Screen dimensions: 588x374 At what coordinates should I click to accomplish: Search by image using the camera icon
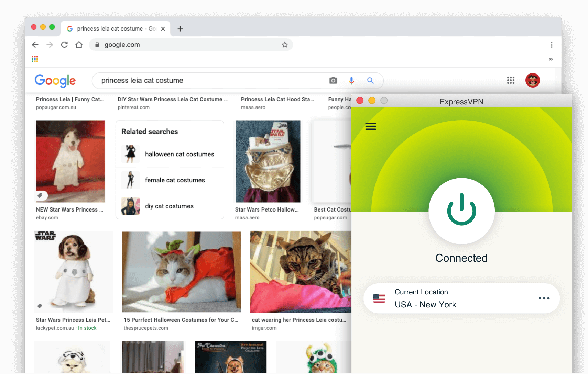tap(333, 80)
